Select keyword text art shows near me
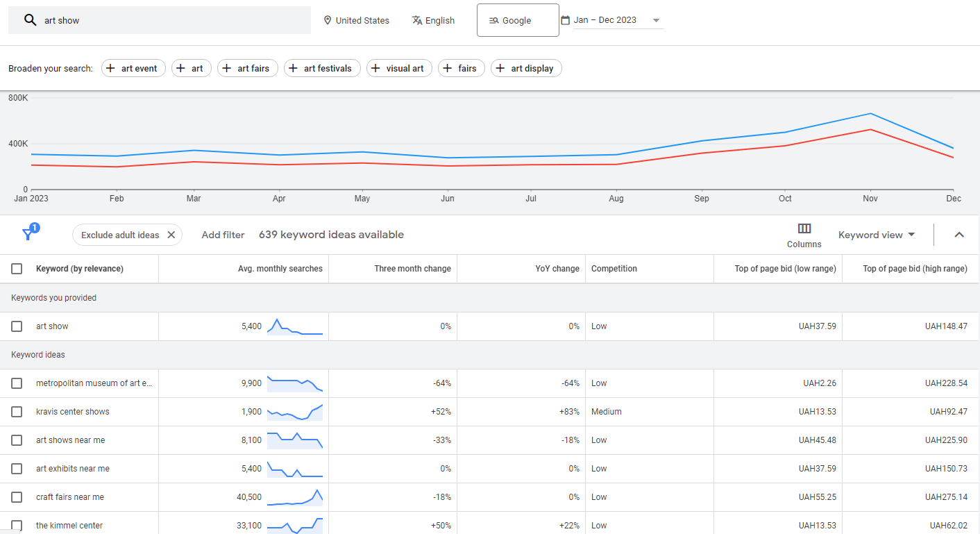This screenshot has height=534, width=980. click(x=71, y=440)
